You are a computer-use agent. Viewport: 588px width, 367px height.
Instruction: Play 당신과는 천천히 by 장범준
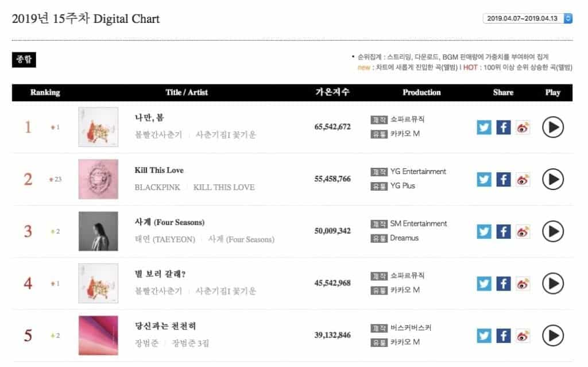tap(552, 336)
